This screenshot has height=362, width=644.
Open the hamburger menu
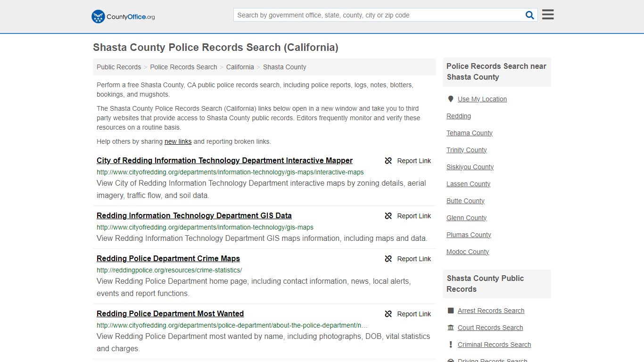[x=548, y=15]
